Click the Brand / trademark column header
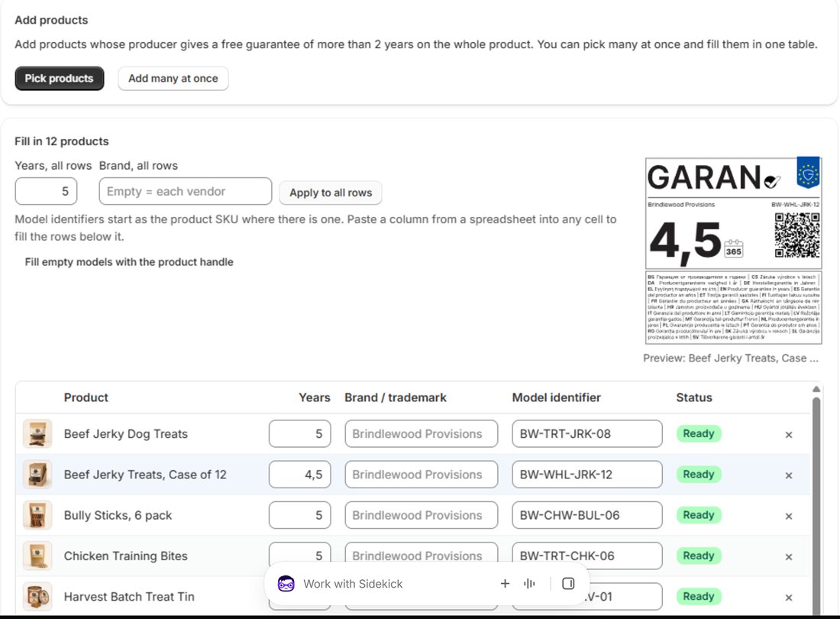 396,397
